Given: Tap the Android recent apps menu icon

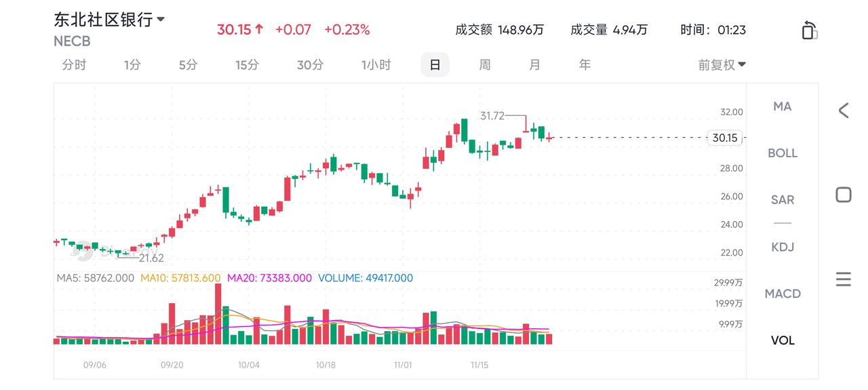Looking at the screenshot, I should (x=843, y=279).
